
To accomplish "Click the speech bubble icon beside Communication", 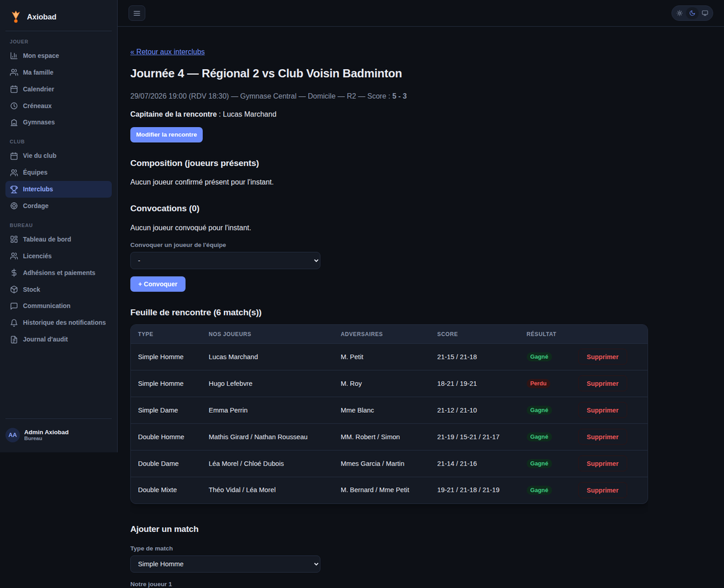I will click(x=14, y=306).
